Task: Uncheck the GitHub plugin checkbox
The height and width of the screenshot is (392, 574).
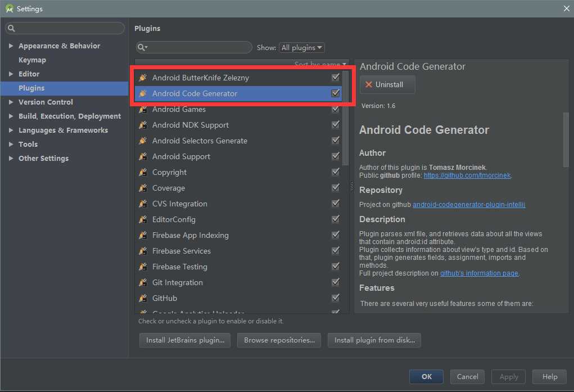Action: 335,298
